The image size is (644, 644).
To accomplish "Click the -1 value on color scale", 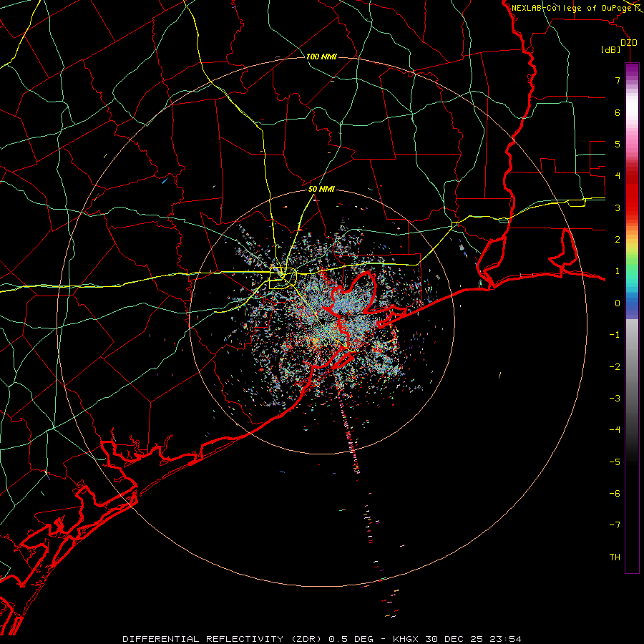I will 615,335.
